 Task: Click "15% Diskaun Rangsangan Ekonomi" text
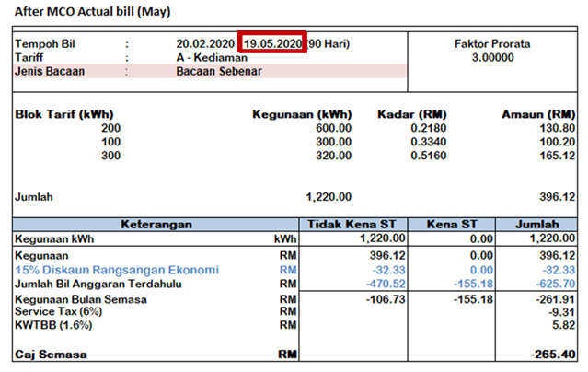[x=117, y=270]
